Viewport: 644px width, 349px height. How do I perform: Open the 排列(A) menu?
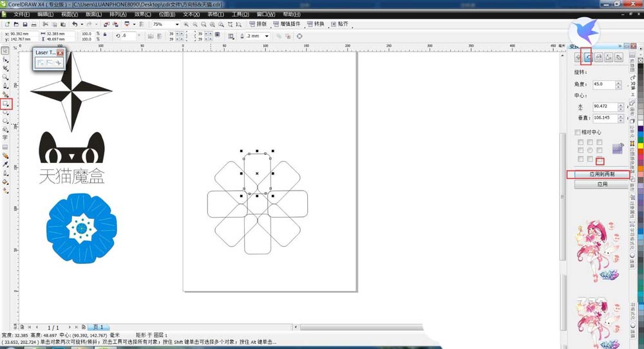[118, 14]
